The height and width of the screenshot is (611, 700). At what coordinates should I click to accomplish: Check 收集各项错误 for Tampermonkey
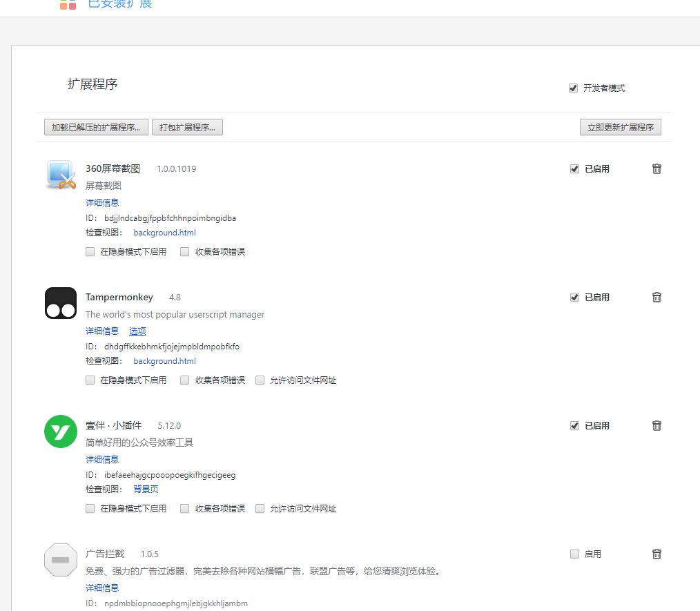[184, 380]
